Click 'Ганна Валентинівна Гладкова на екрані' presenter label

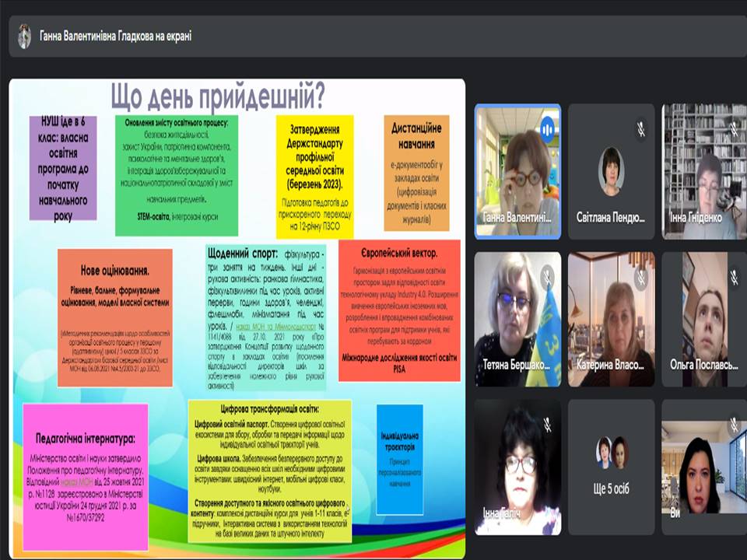(116, 37)
